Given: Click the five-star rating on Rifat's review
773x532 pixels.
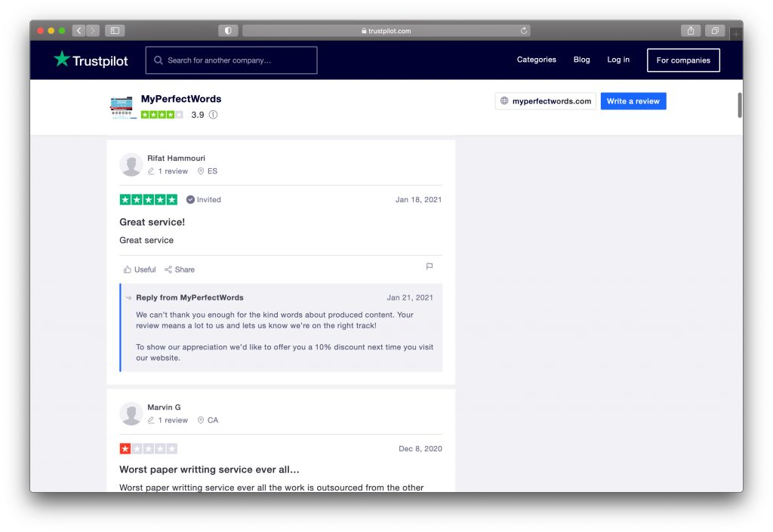Looking at the screenshot, I should click(149, 199).
